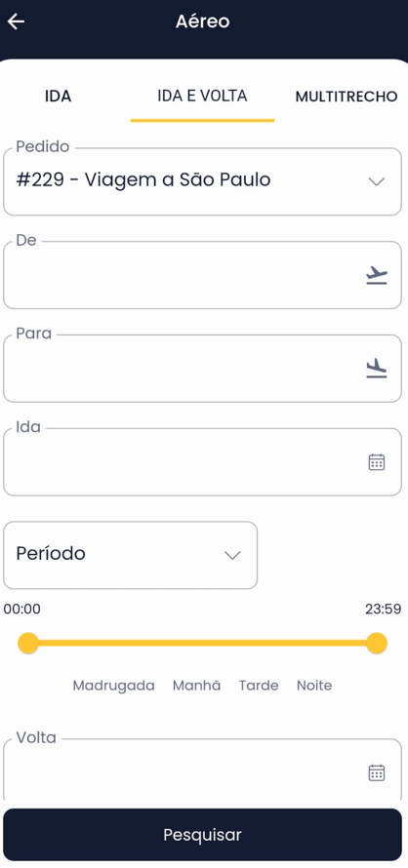Image resolution: width=408 pixels, height=868 pixels.
Task: Open the #229 - Viagem a São Paulo selector
Action: (202, 181)
